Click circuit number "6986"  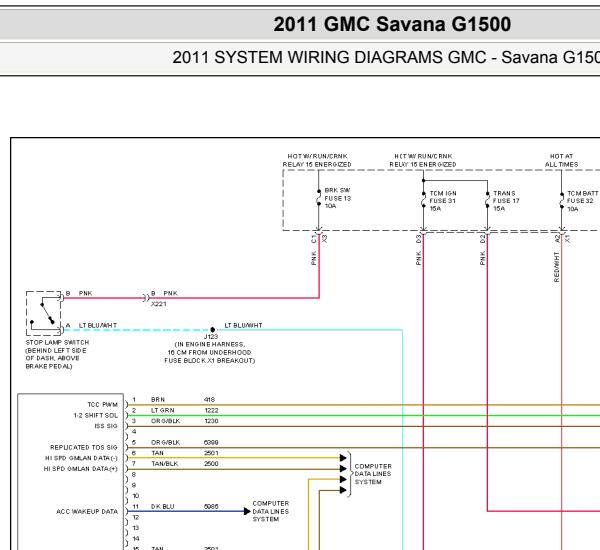click(x=211, y=507)
